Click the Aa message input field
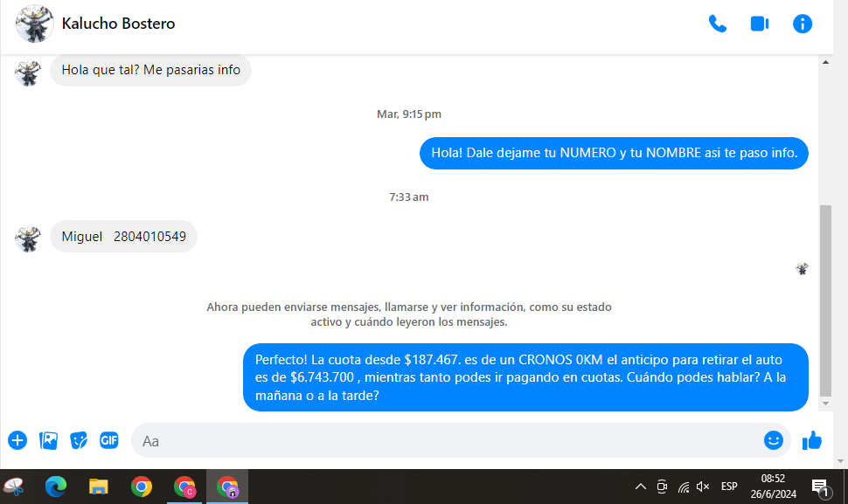This screenshot has height=504, width=848. click(x=461, y=440)
